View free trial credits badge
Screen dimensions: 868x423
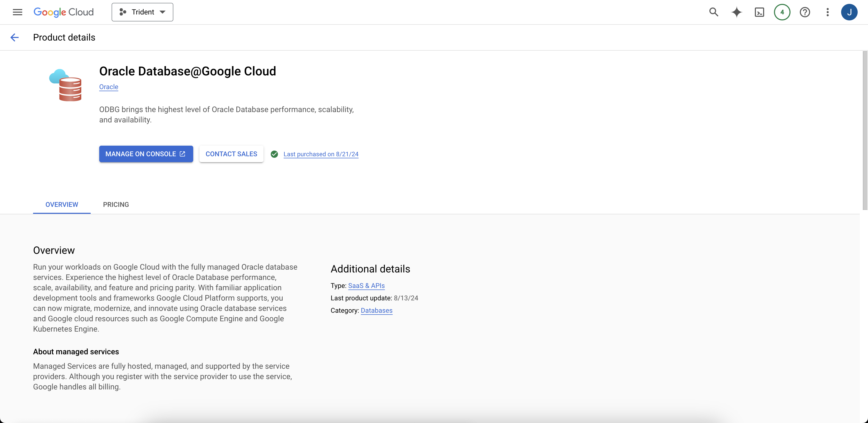pos(782,12)
